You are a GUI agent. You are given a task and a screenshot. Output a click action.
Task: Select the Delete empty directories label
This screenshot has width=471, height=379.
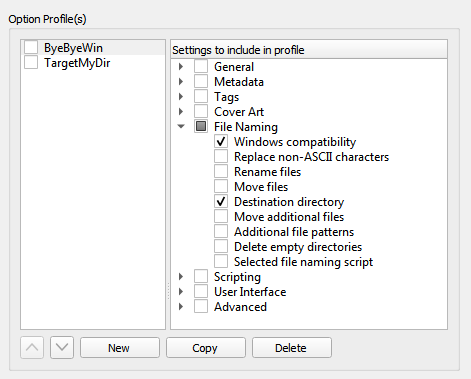[x=298, y=247]
